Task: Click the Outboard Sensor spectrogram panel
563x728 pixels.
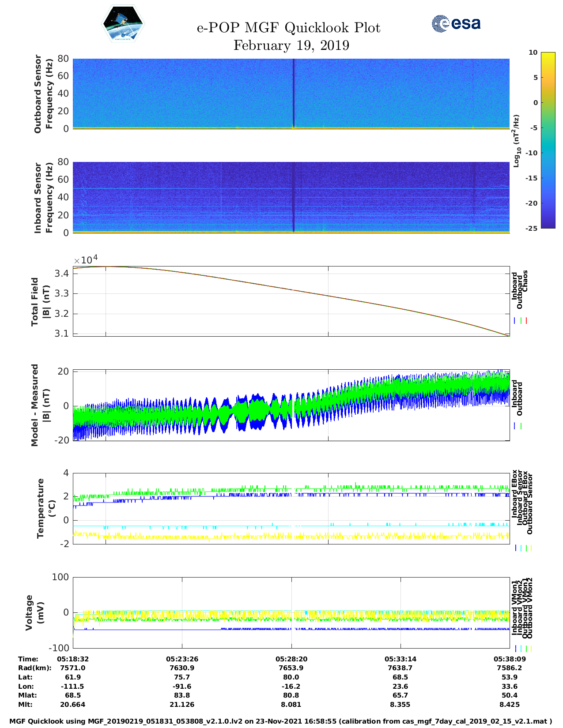Action: pyautogui.click(x=177, y=93)
